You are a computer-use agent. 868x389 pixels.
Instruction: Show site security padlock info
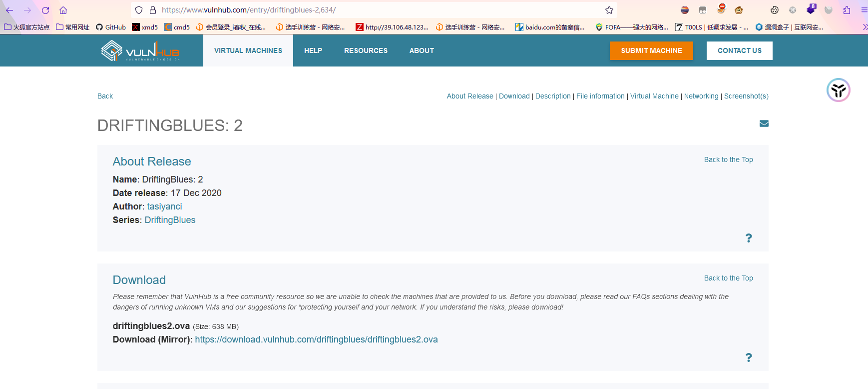(x=153, y=10)
